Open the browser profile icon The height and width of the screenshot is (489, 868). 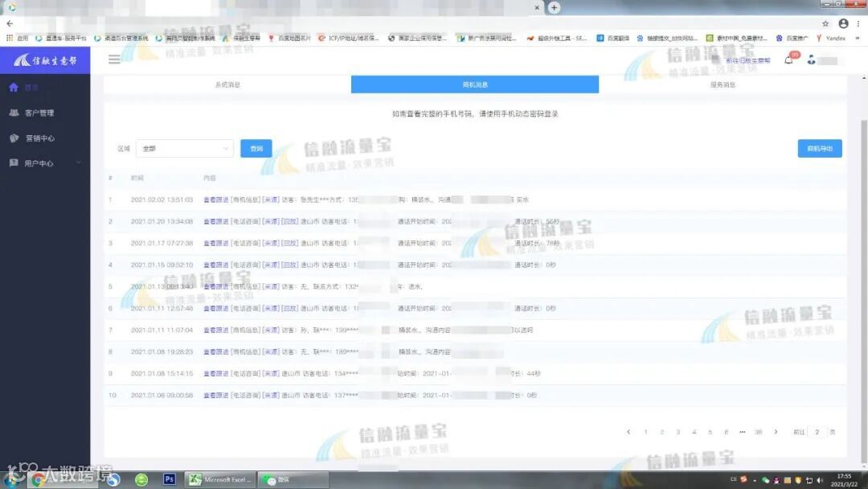coord(843,23)
